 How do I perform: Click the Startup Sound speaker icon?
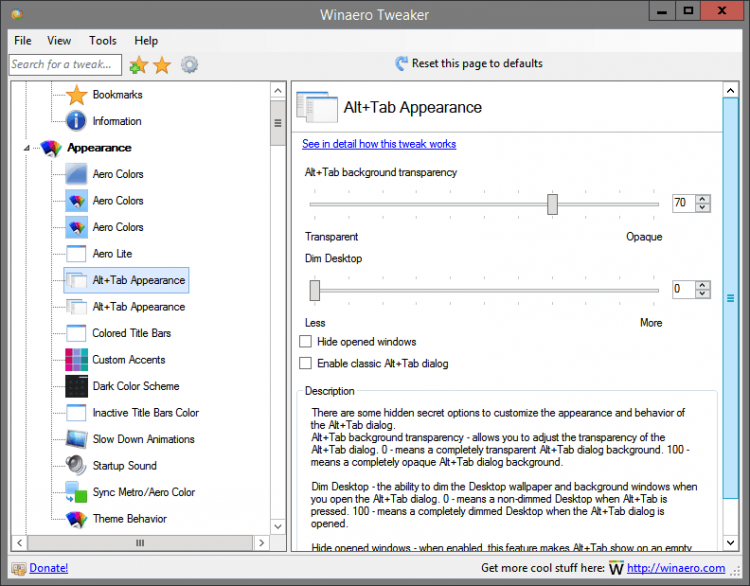point(76,465)
